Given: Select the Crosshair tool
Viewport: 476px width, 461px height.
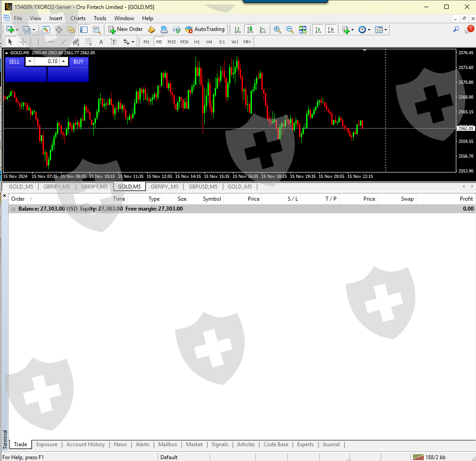Looking at the screenshot, I should 23,42.
